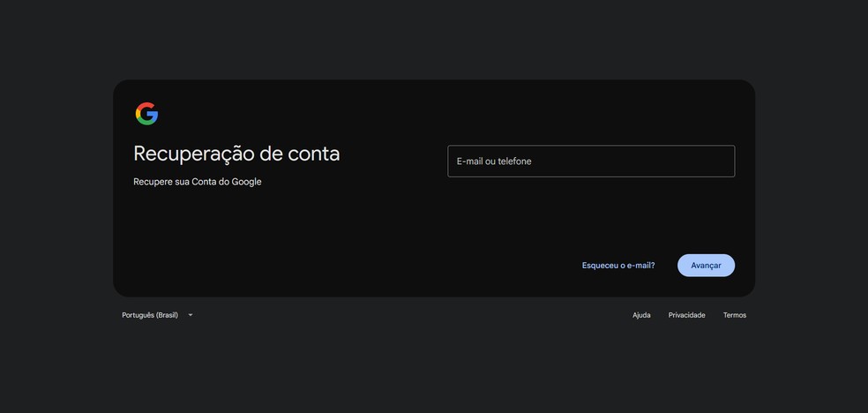Open the Termos link
This screenshot has width=868, height=413.
coord(735,315)
